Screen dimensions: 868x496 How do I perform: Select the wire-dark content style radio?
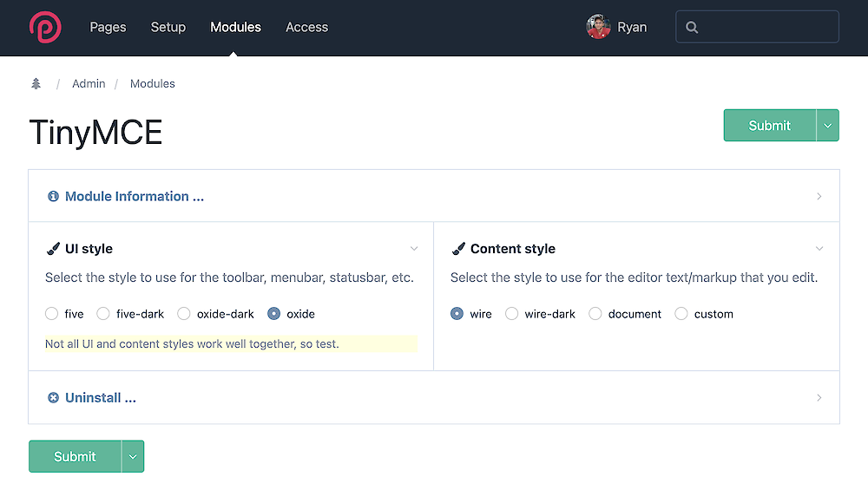tap(511, 314)
